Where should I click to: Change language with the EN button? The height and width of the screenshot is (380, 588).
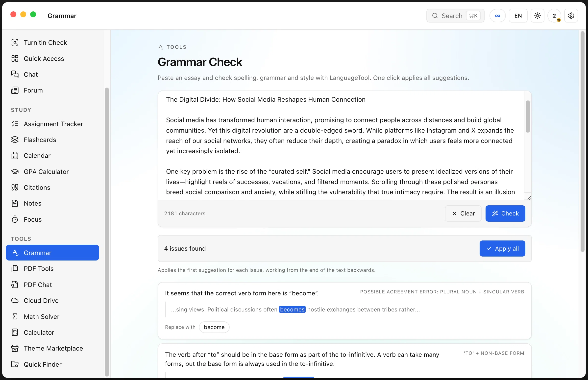tap(518, 16)
